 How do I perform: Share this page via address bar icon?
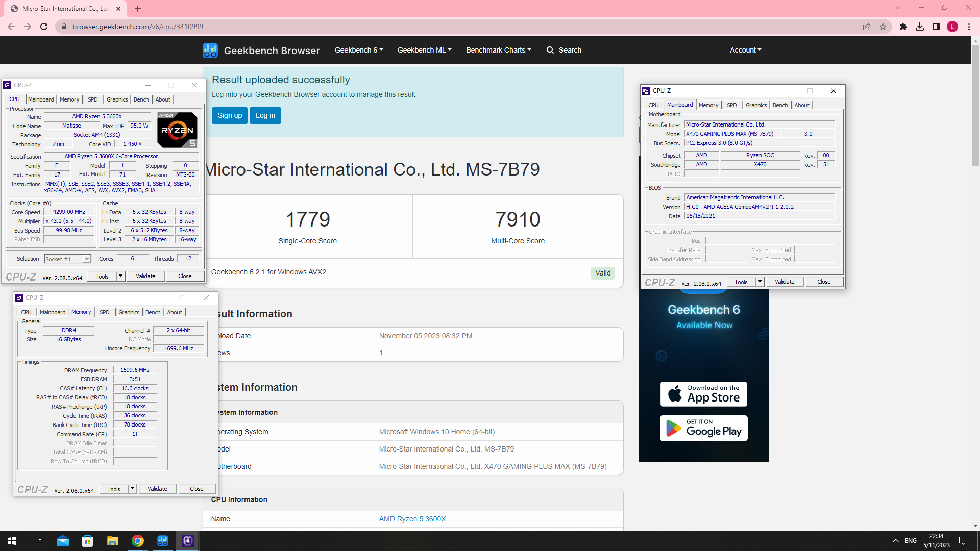click(867, 27)
